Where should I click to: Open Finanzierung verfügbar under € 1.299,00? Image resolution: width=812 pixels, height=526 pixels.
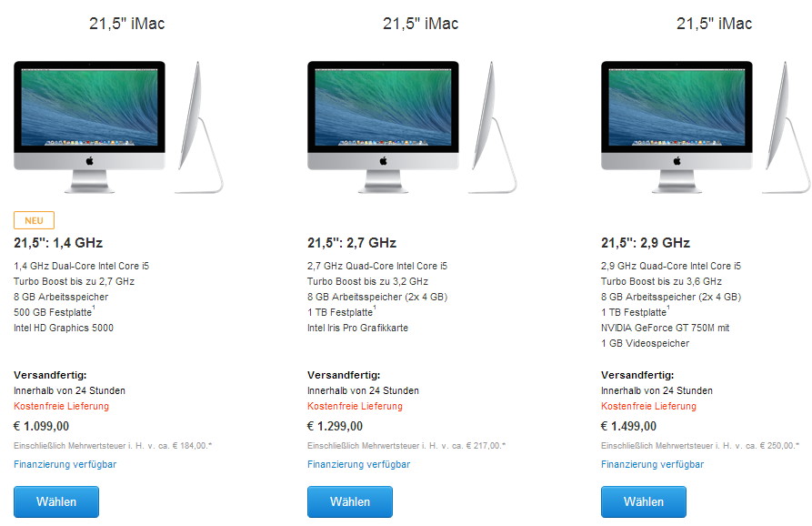coord(358,464)
